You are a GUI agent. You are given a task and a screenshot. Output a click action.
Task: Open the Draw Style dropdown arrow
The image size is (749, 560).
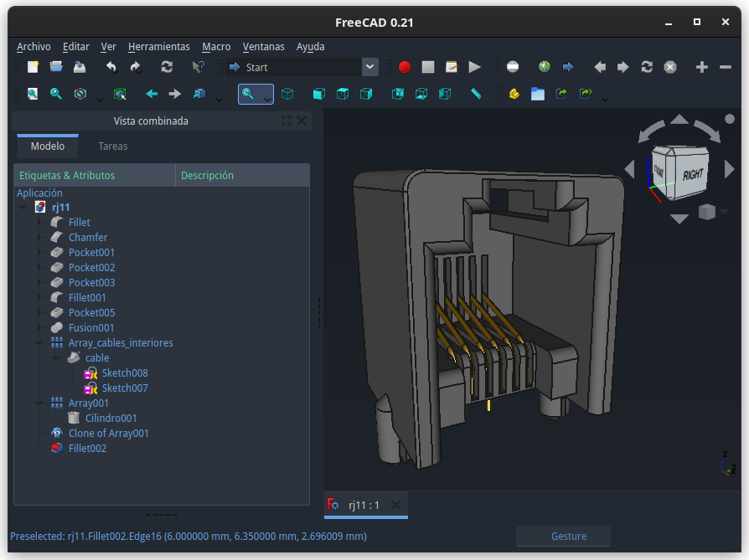[x=100, y=99]
